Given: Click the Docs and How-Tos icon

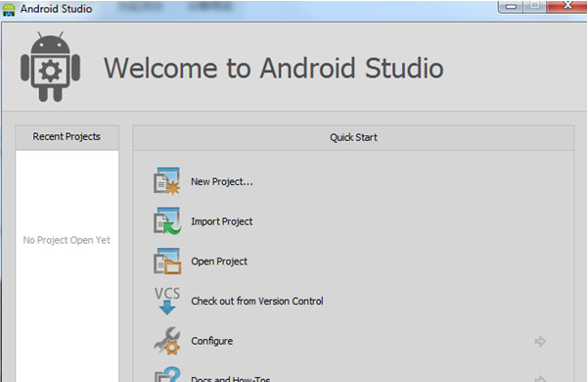Looking at the screenshot, I should point(167,374).
